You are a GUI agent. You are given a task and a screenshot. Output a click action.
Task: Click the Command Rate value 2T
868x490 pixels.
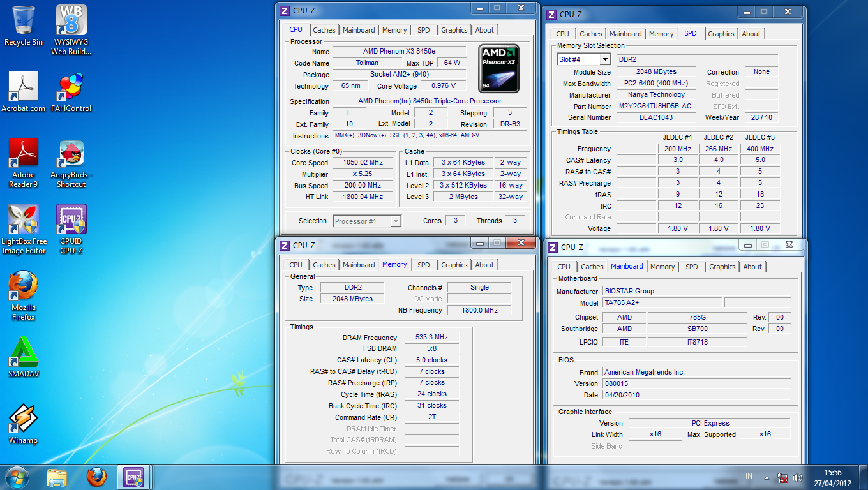click(431, 417)
